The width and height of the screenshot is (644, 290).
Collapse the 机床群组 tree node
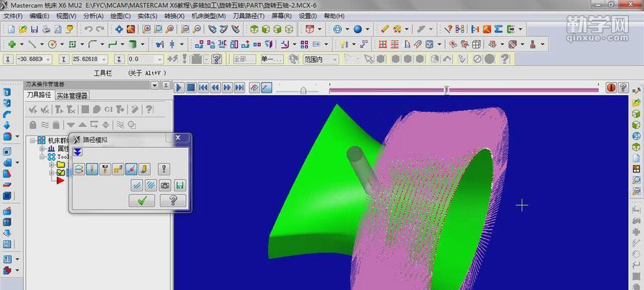point(33,141)
